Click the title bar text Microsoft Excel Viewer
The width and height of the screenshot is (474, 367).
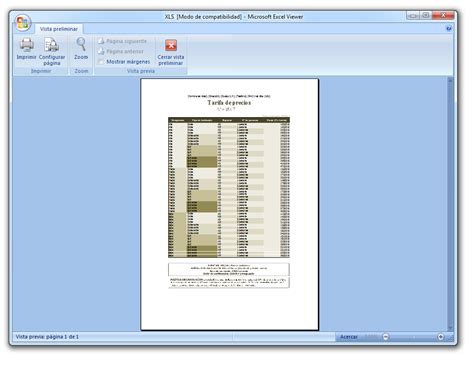tap(275, 17)
